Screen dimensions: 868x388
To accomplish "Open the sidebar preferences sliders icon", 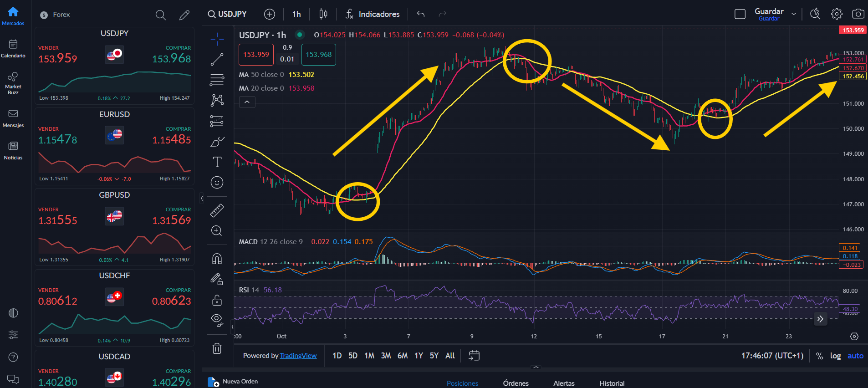I will coord(13,335).
